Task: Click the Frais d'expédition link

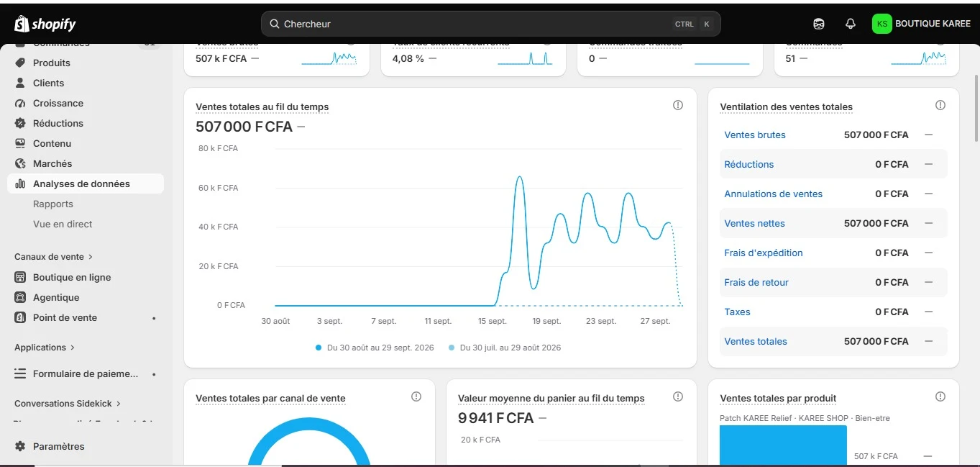Action: [764, 253]
